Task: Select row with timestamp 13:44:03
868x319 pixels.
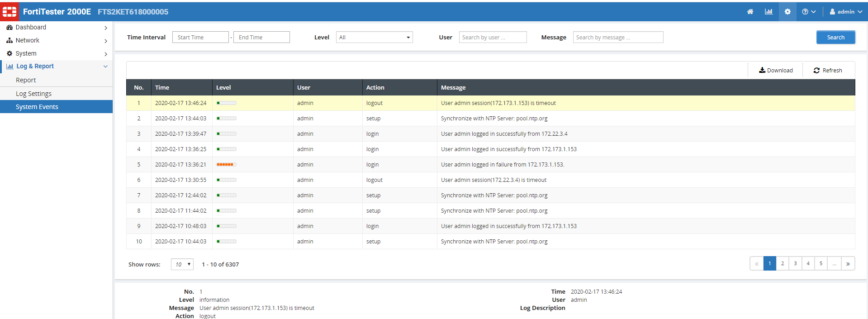Action: coord(491,119)
